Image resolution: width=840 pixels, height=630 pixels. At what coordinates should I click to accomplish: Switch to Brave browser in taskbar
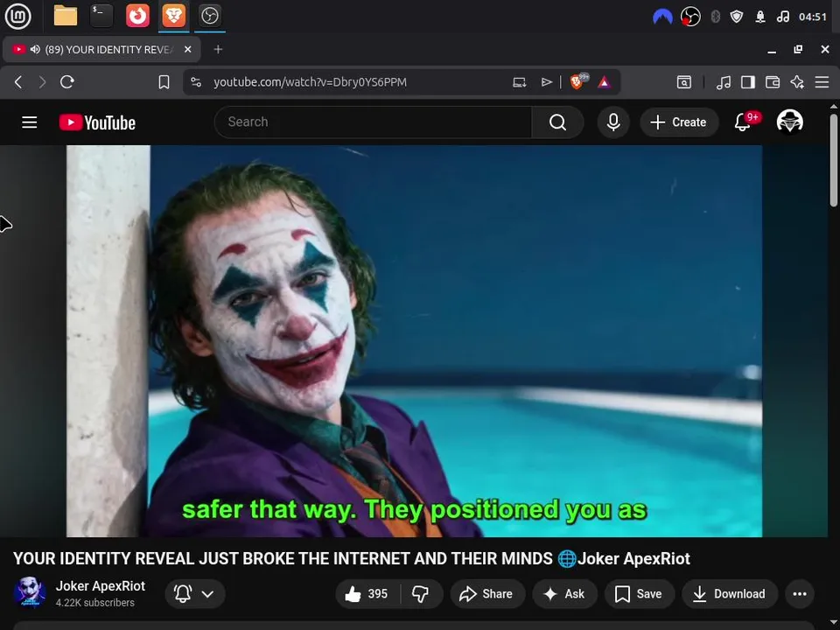(173, 16)
